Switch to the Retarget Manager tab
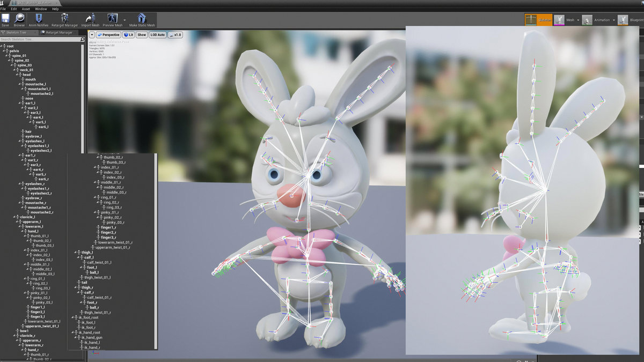The image size is (644, 362). pyautogui.click(x=60, y=32)
